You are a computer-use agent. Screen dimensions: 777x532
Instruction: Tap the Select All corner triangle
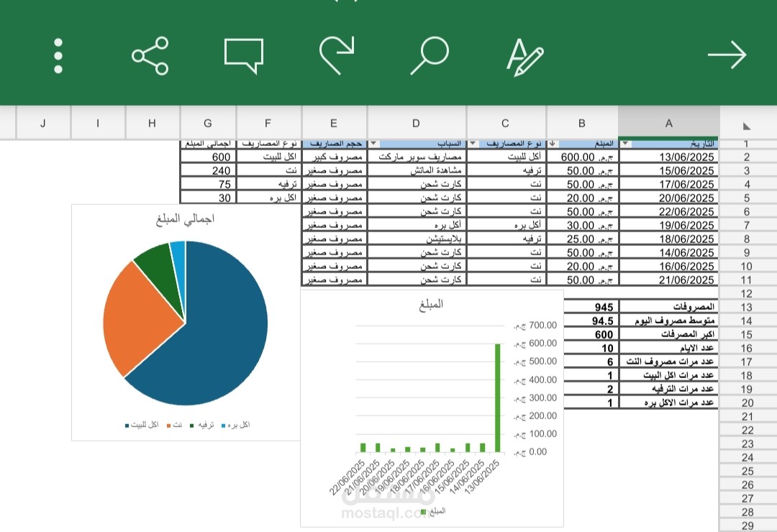[747, 127]
